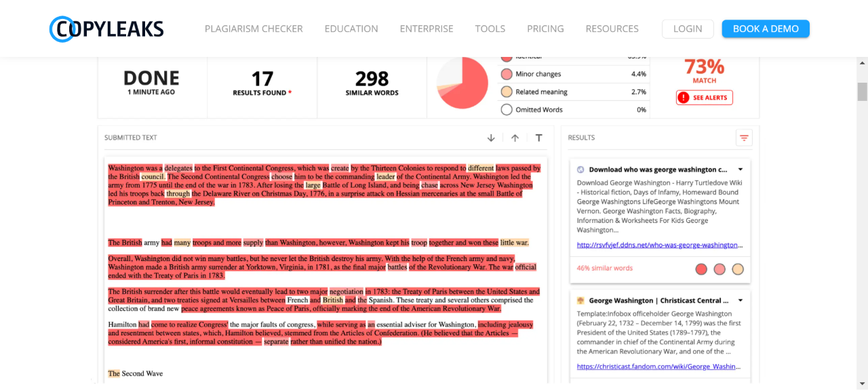
Task: Click the 'Related meaning' legend label
Action: [542, 91]
